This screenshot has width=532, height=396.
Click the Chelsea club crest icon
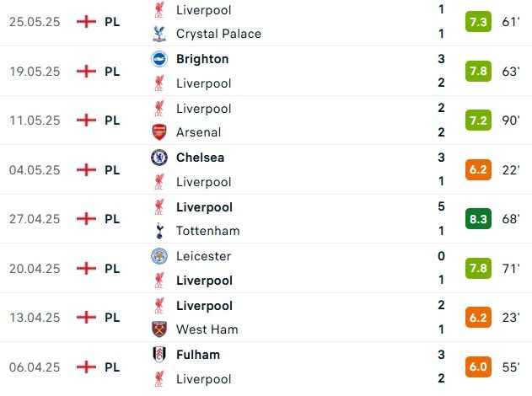(x=159, y=158)
